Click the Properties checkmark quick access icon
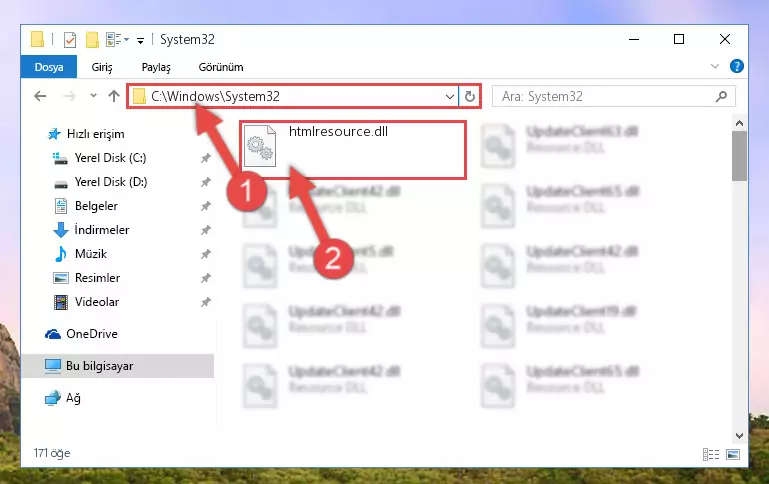The width and height of the screenshot is (769, 484). pyautogui.click(x=70, y=40)
